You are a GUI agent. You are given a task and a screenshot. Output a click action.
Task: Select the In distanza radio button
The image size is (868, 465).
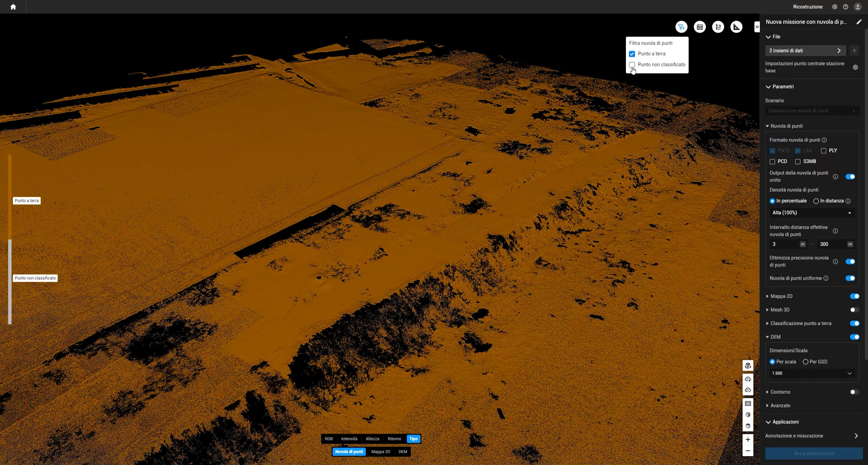point(816,201)
